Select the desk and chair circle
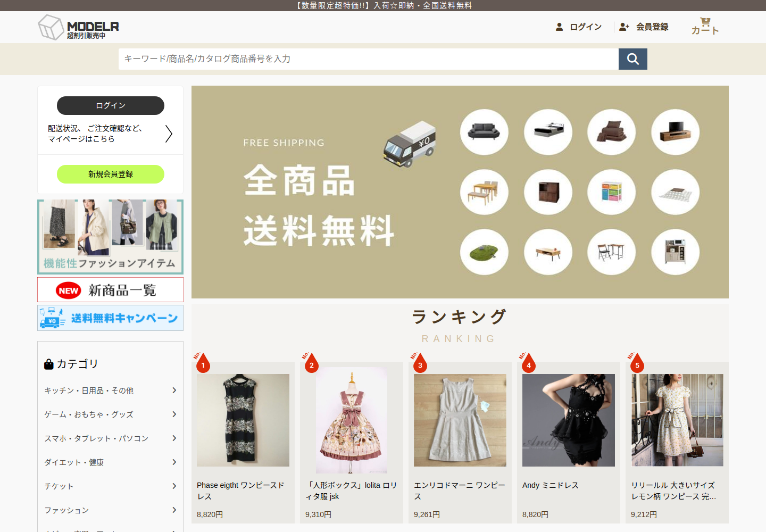 pyautogui.click(x=611, y=252)
